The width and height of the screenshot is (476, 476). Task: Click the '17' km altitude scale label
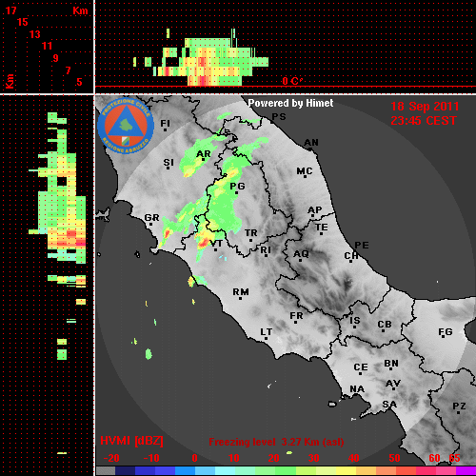click(x=10, y=10)
